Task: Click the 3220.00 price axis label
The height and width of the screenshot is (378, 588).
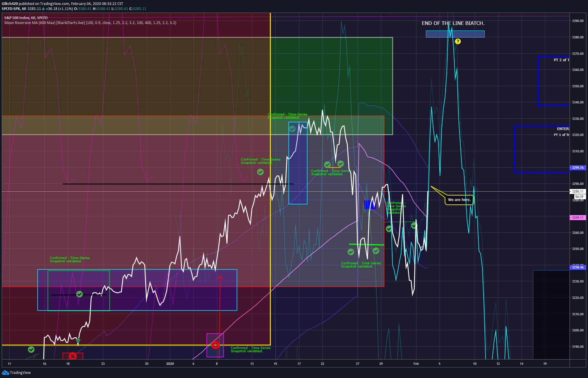Action: coord(578,298)
